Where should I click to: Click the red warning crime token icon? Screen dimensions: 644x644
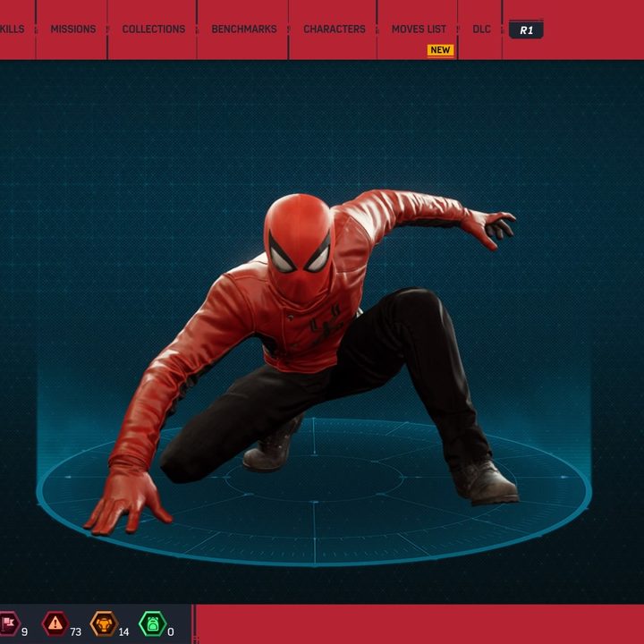coord(55,623)
